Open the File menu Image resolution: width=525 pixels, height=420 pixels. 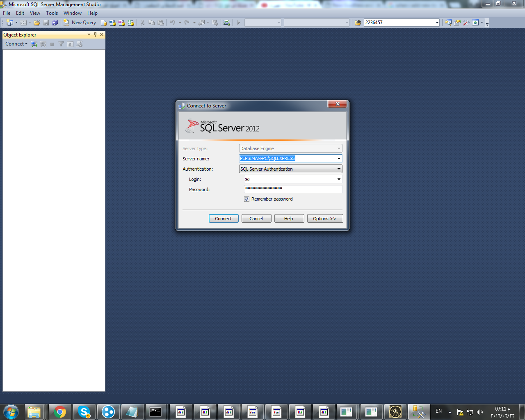pyautogui.click(x=7, y=13)
